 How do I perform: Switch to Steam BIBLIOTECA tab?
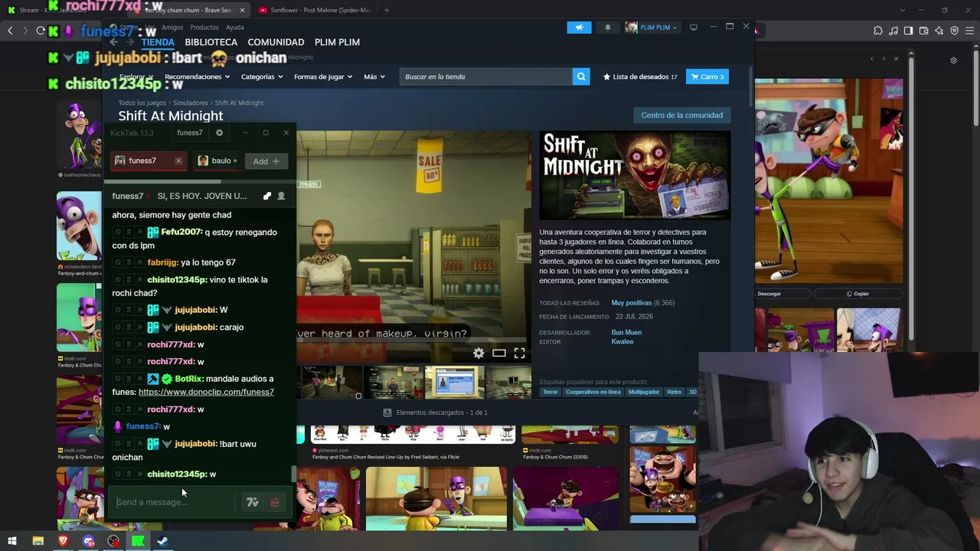211,42
